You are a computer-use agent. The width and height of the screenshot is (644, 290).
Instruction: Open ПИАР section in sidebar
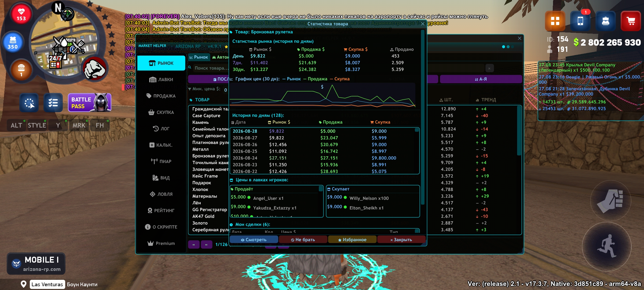[x=161, y=161]
